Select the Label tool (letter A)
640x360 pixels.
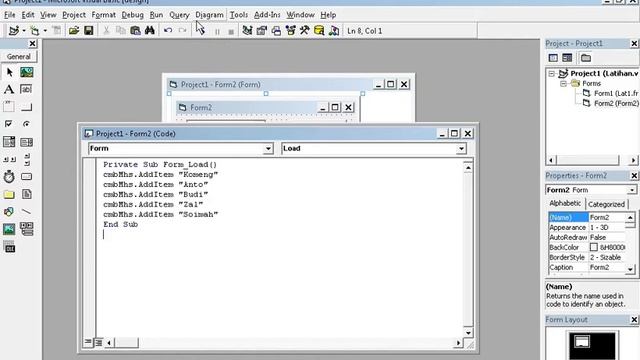9,89
